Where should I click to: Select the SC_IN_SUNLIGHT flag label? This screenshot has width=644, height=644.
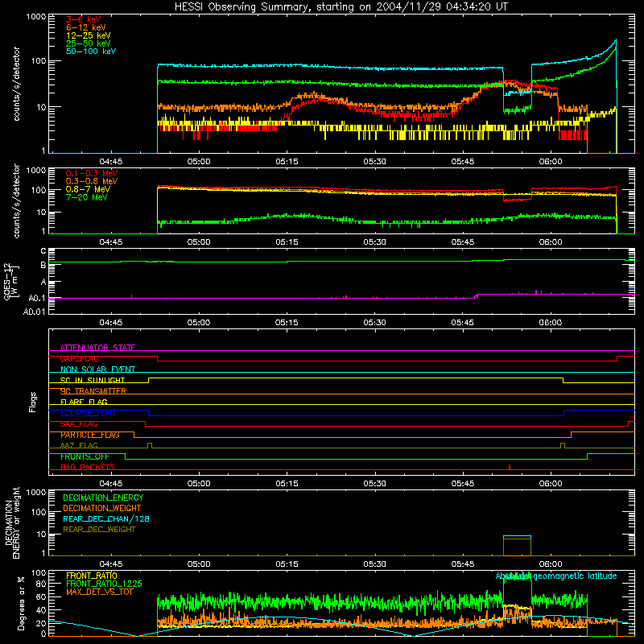[x=93, y=380]
